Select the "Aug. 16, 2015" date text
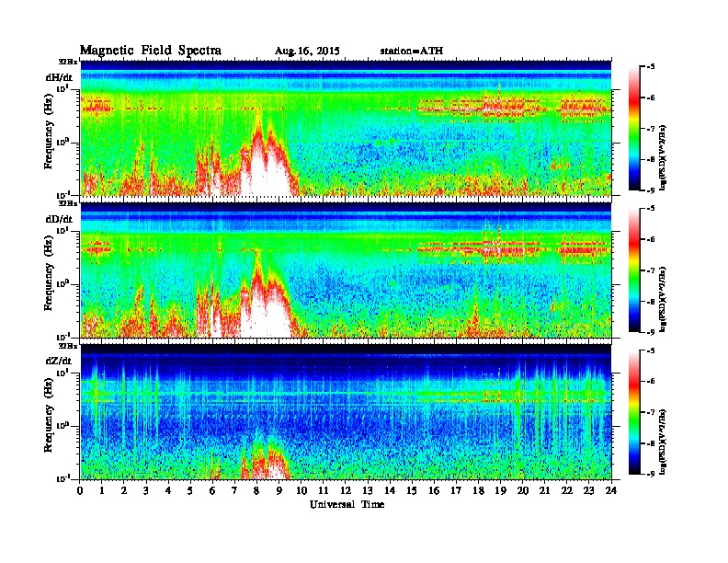Screen dimensions: 728x563 tap(307, 52)
